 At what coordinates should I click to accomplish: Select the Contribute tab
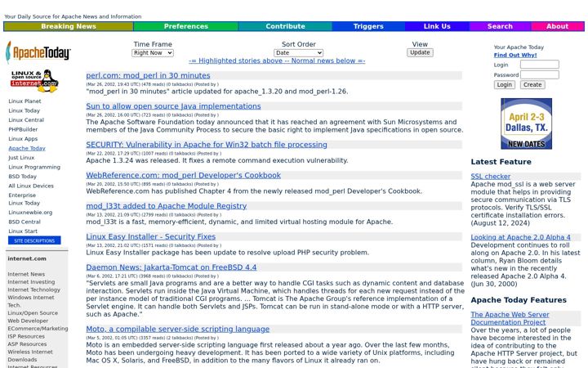click(x=285, y=26)
